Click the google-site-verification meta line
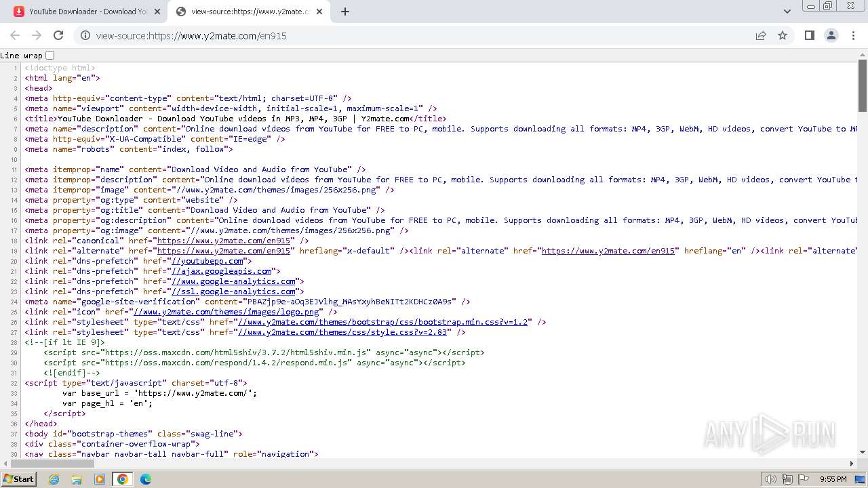Image resolution: width=868 pixels, height=488 pixels. 248,302
